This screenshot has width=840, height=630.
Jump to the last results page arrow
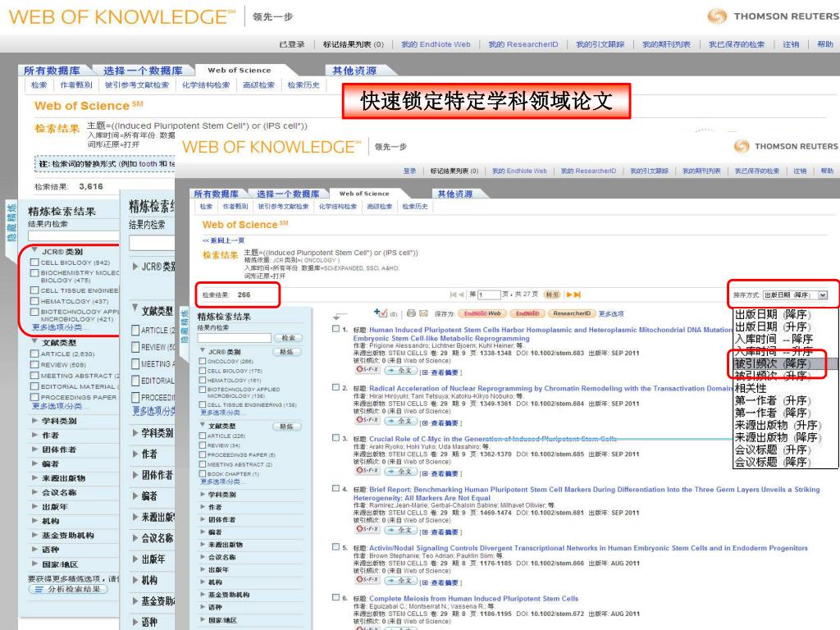pos(577,294)
